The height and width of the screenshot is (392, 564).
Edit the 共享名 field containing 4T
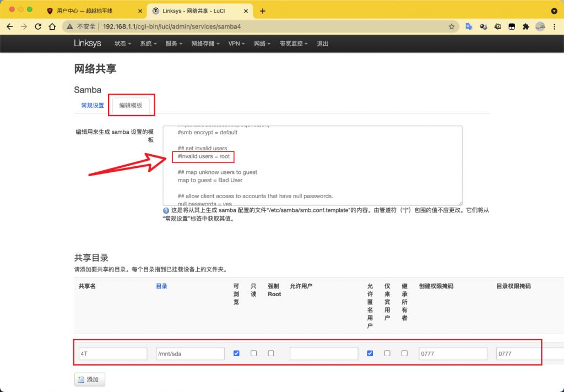point(113,353)
